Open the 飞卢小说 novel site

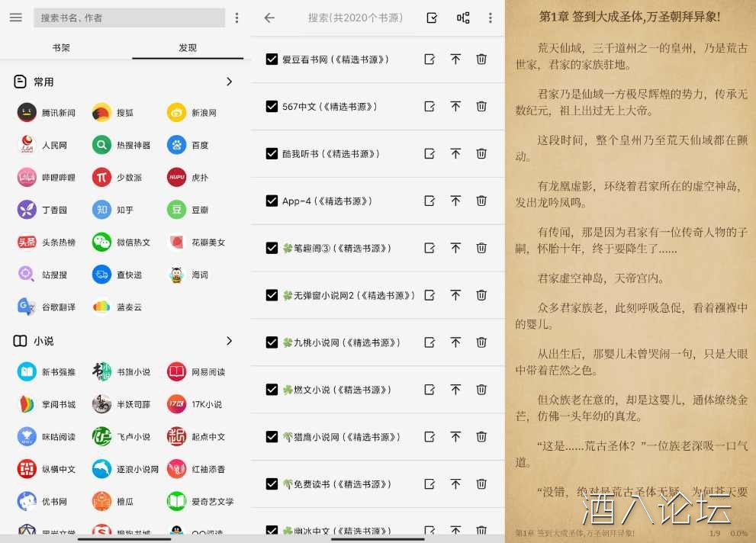[x=121, y=436]
